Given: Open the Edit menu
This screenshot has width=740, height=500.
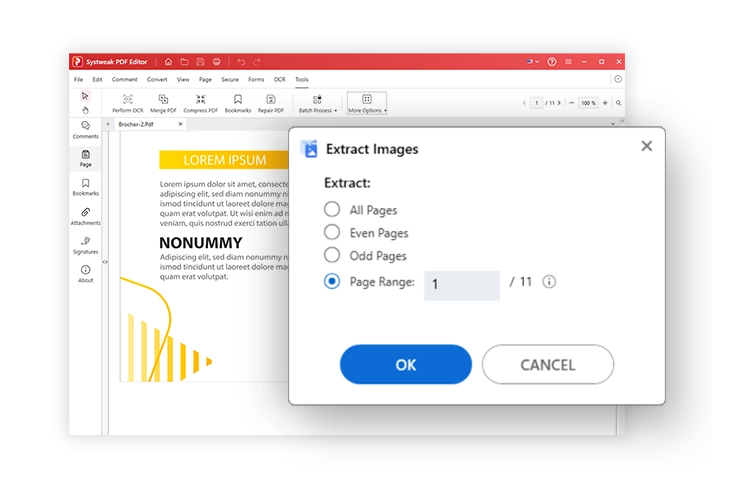Looking at the screenshot, I should pos(97,79).
